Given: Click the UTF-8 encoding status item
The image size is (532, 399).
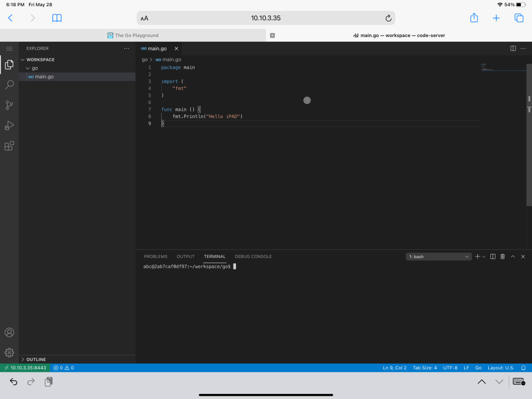Looking at the screenshot, I should [x=450, y=368].
